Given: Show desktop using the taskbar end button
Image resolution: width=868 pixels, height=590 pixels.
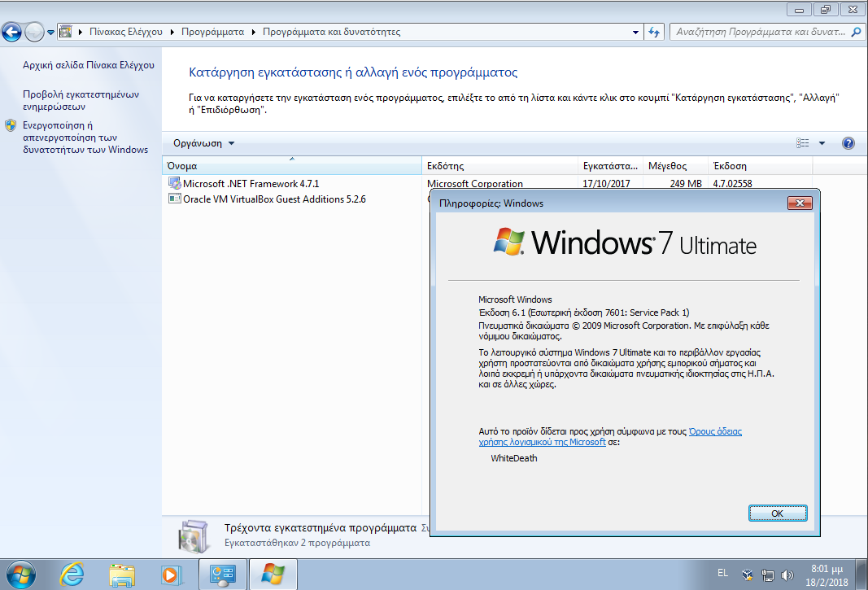Looking at the screenshot, I should click(x=861, y=575).
